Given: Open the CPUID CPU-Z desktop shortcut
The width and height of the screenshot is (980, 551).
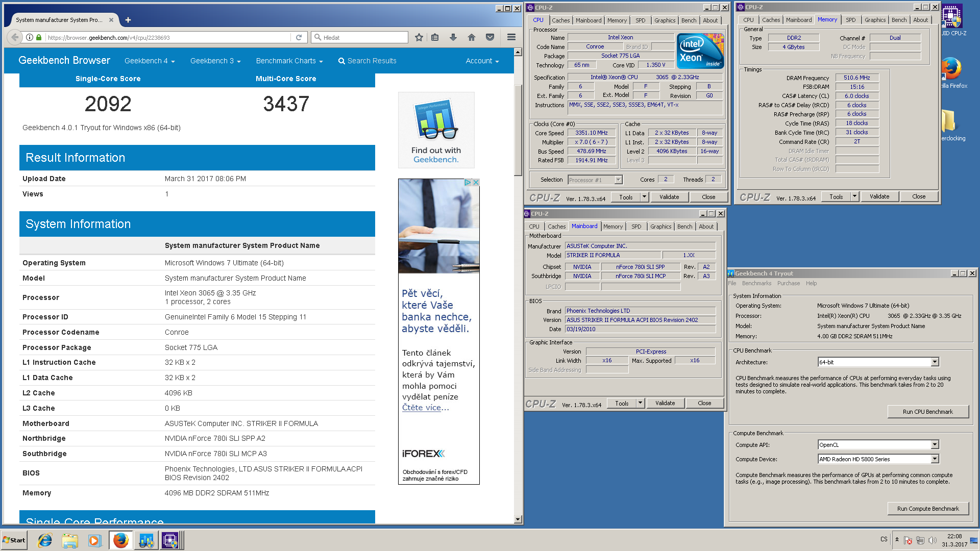Looking at the screenshot, I should click(x=952, y=20).
